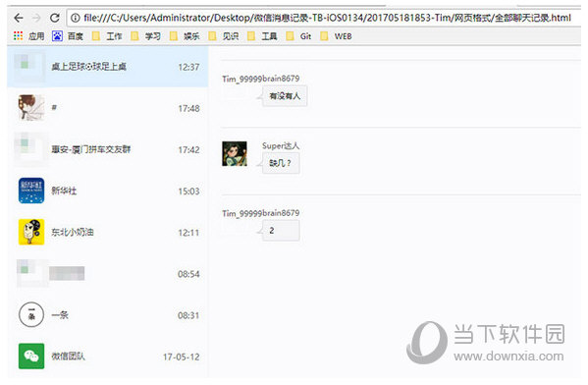Click the 新华社 blue avatar icon
This screenshot has width=588, height=385.
31,191
